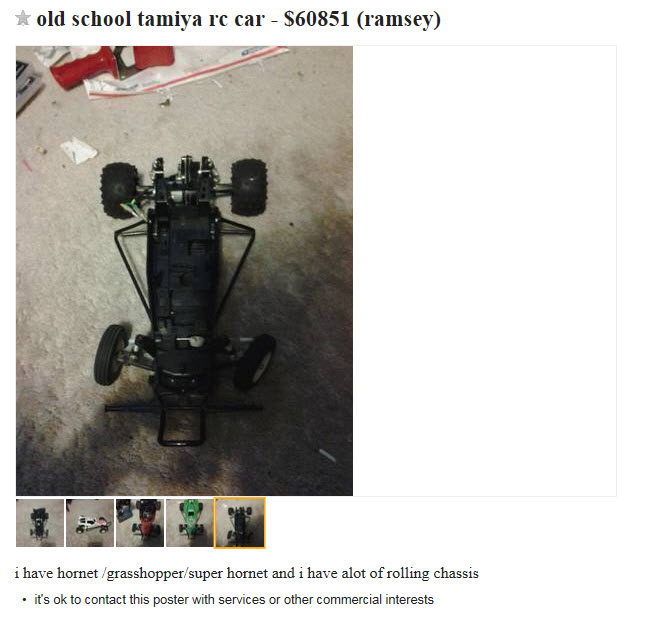
Task: Click the listing title "old school tamiya rc car"
Action: coord(151,19)
